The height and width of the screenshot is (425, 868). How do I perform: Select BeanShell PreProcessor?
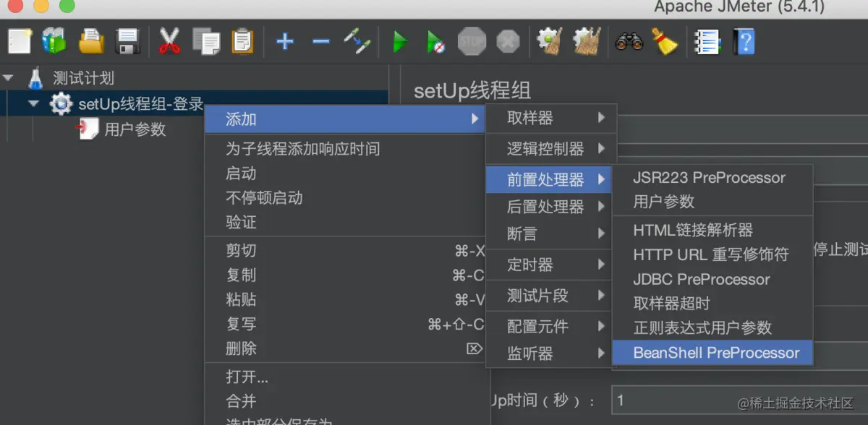712,353
